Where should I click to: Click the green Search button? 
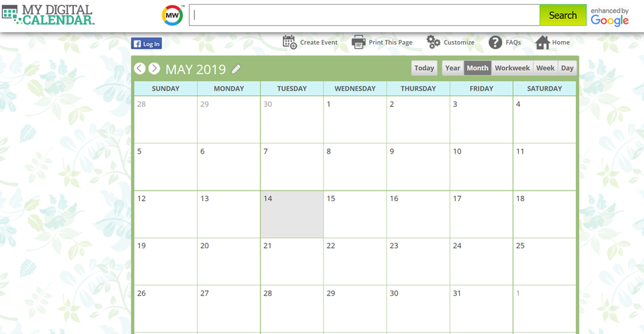[x=562, y=15]
